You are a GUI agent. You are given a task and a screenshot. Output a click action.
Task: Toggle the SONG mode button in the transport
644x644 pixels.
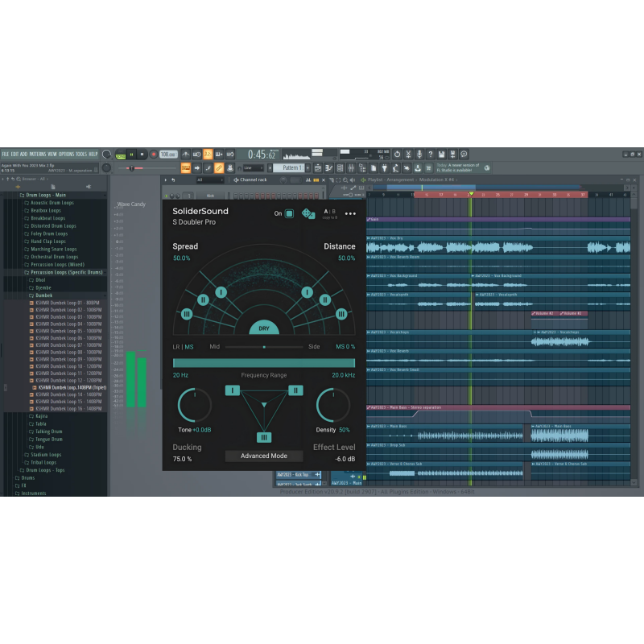[121, 155]
